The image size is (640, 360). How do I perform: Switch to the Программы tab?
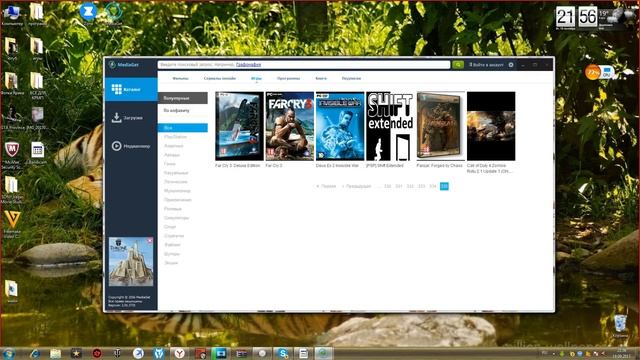288,78
